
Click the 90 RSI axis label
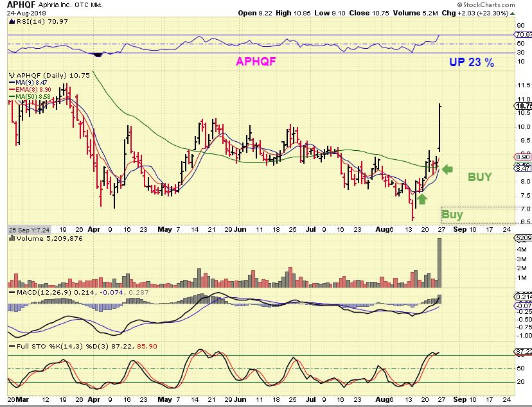521,26
